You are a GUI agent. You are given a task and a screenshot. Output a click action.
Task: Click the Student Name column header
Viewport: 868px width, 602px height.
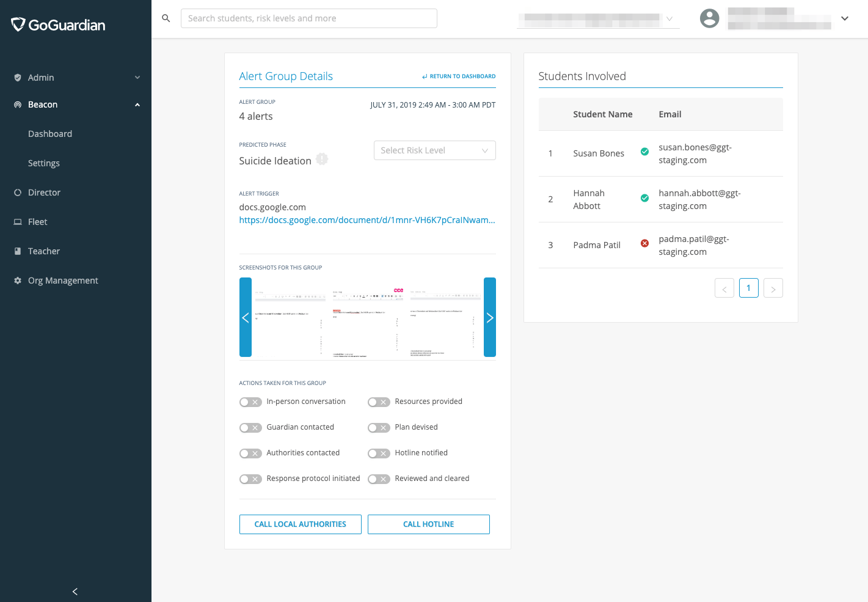[603, 114]
